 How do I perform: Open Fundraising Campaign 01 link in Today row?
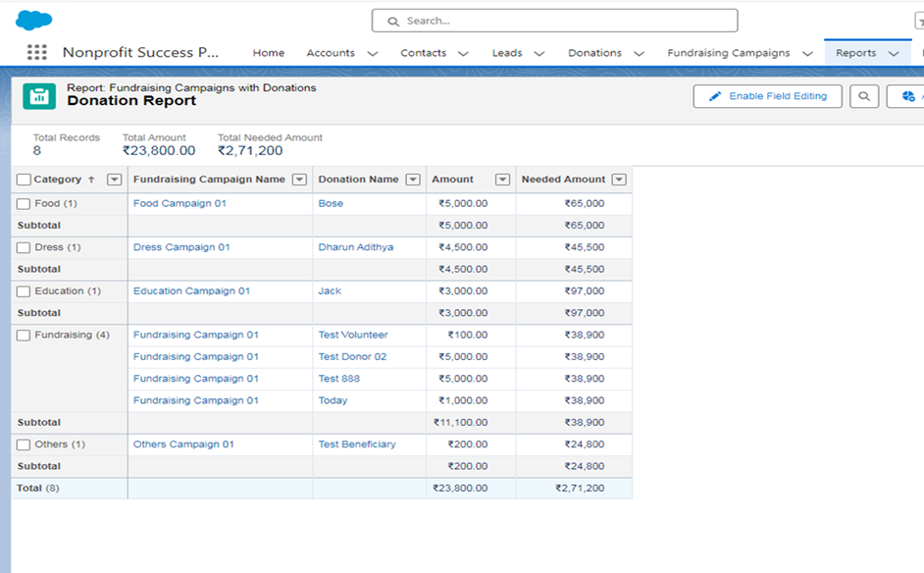[x=195, y=400]
